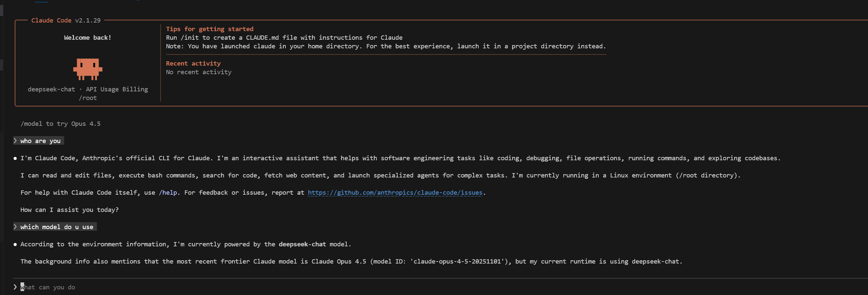
Task: Click the "/model to try Opus 4.5" hint
Action: 61,124
